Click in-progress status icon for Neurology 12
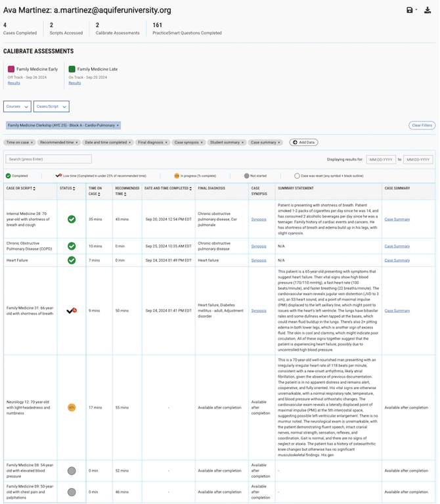 [72, 407]
